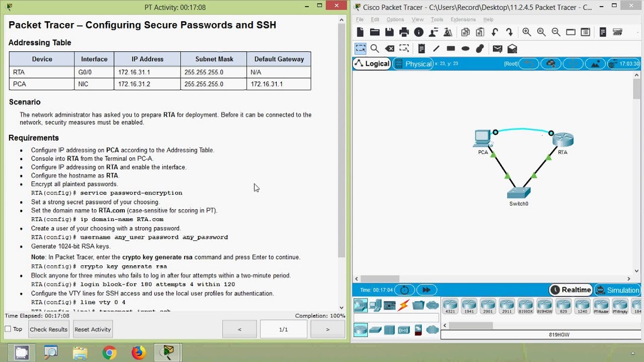
Task: Place a note on the workspace
Action: (x=422, y=48)
